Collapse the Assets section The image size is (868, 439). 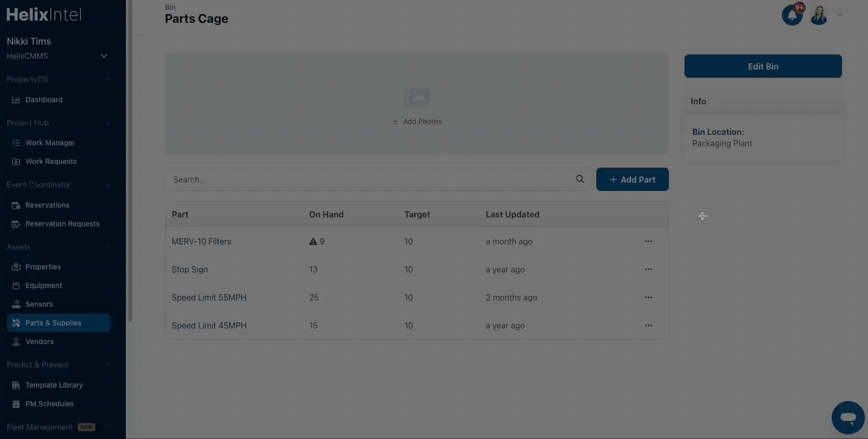point(108,247)
